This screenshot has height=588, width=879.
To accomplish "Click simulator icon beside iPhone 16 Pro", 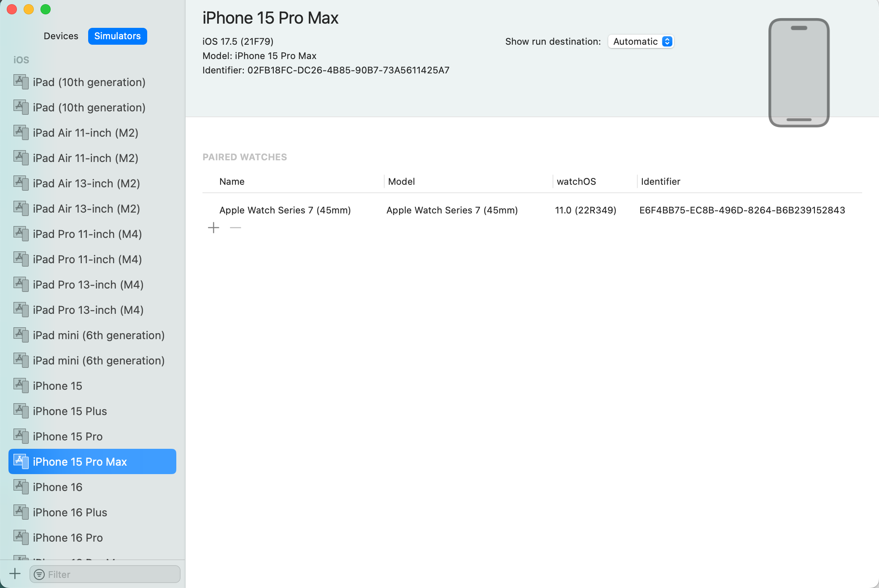I will point(21,537).
